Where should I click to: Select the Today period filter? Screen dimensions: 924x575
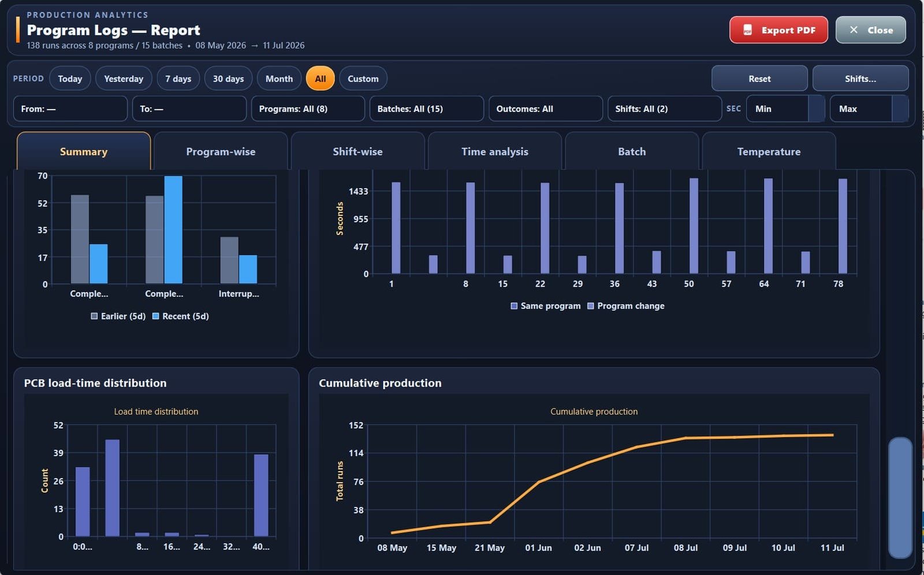point(70,79)
